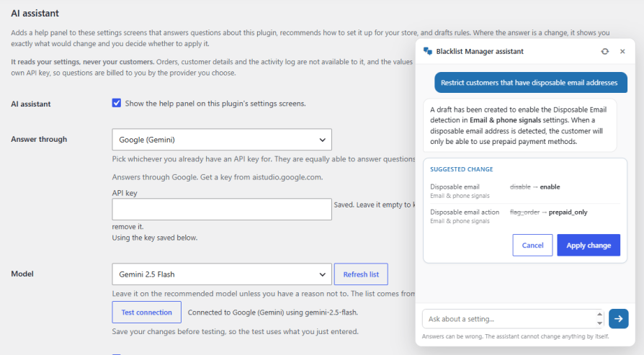This screenshot has width=644, height=355.
Task: Open the Model dropdown showing Gemini 2.5 Flash
Action: [x=222, y=274]
